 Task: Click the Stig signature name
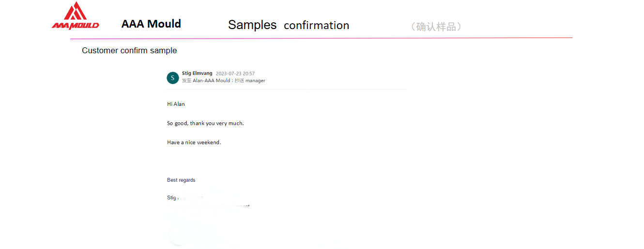(172, 197)
